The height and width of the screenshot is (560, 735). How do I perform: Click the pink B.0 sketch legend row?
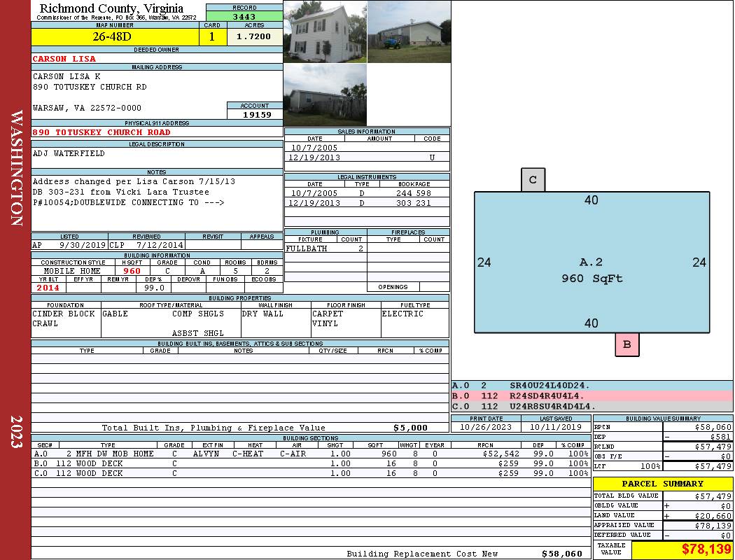591,395
